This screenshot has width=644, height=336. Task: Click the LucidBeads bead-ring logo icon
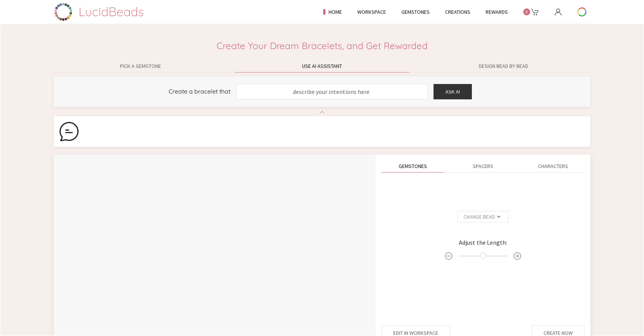click(x=63, y=12)
